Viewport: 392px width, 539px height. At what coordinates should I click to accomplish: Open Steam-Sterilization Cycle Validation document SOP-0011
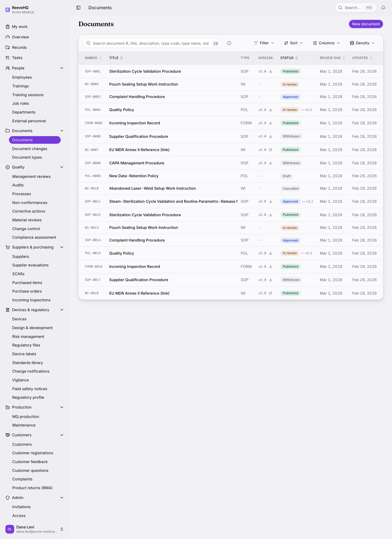[x=173, y=202]
